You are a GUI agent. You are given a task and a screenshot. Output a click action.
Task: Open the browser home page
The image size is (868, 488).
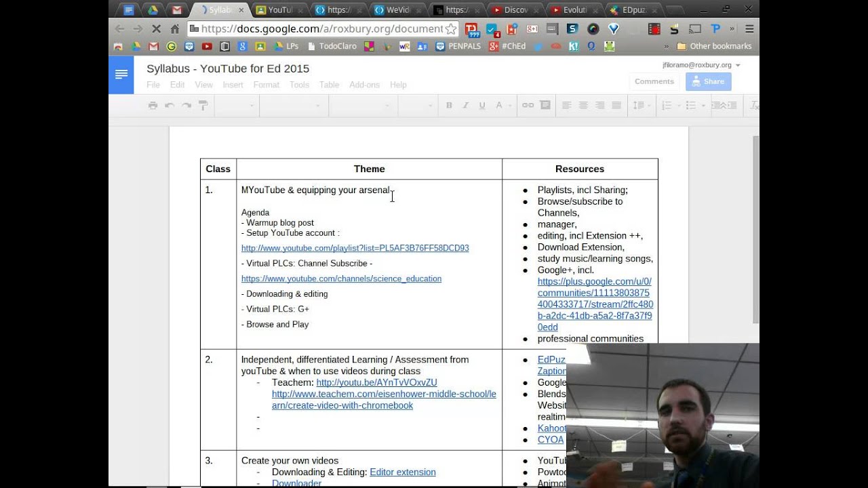pyautogui.click(x=175, y=28)
